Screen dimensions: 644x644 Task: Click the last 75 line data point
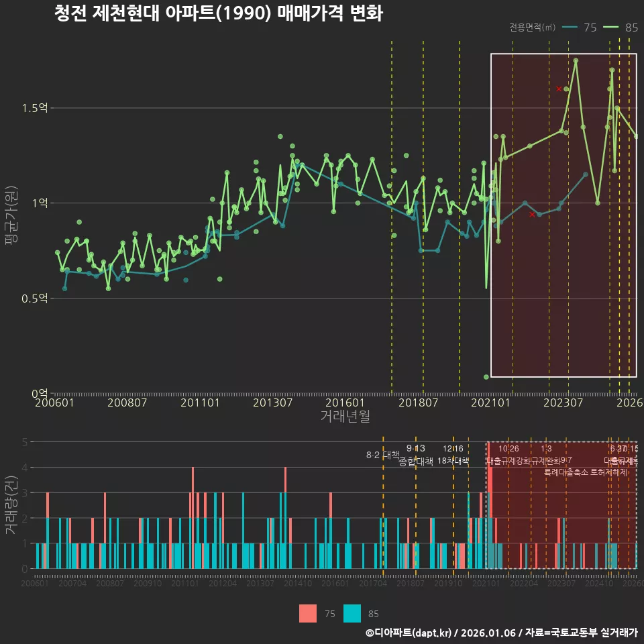(585, 174)
